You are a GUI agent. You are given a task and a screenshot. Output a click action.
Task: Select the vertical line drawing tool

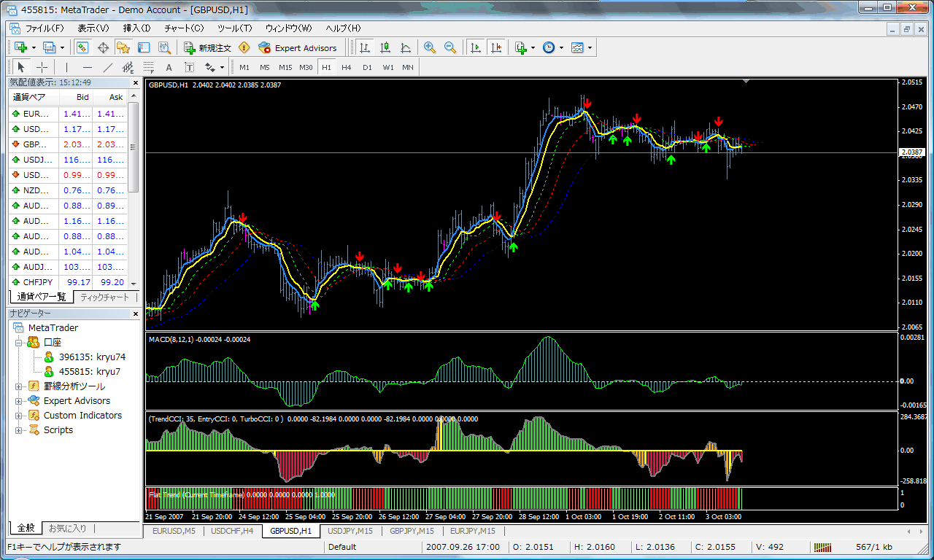[66, 67]
